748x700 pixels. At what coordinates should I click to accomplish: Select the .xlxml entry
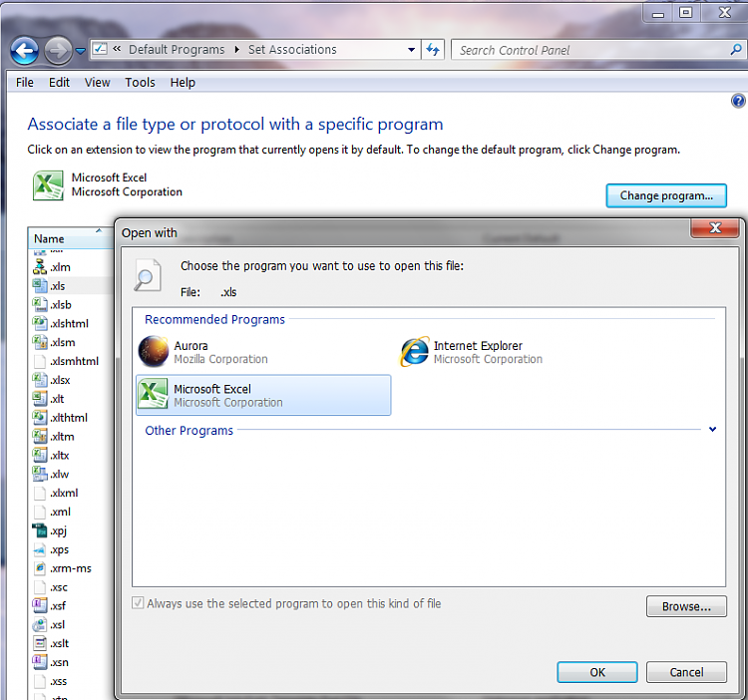tap(56, 493)
